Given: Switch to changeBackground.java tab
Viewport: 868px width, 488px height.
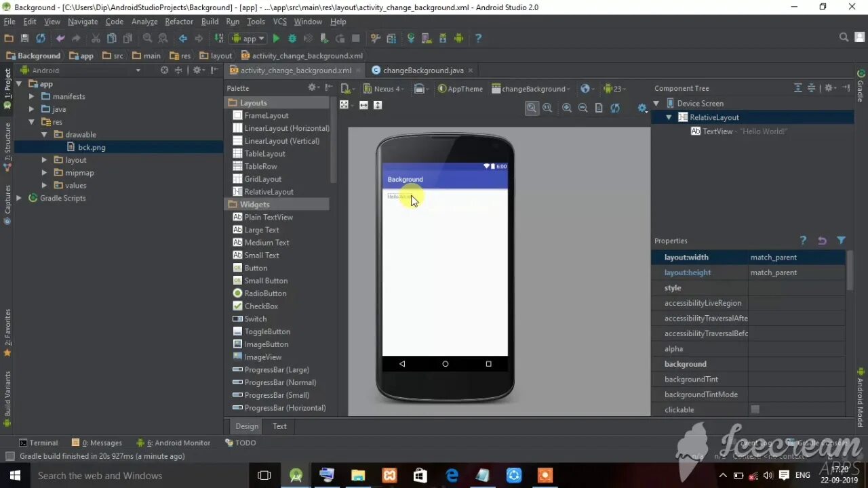Looking at the screenshot, I should tap(423, 70).
